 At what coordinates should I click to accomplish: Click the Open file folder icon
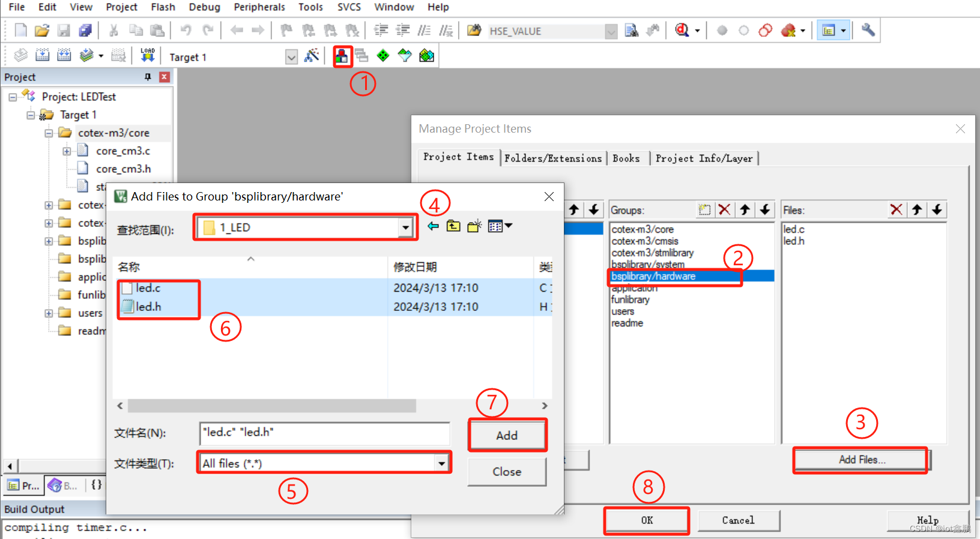(42, 30)
